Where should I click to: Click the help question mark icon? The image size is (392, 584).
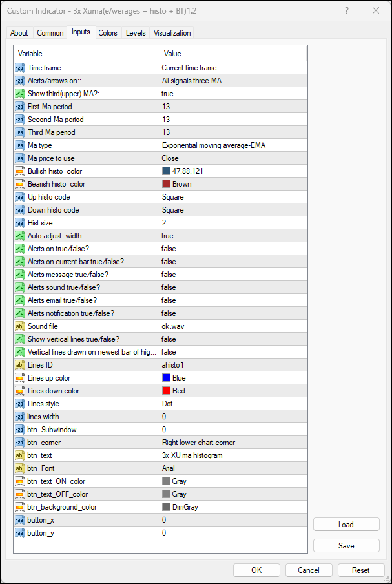(347, 10)
